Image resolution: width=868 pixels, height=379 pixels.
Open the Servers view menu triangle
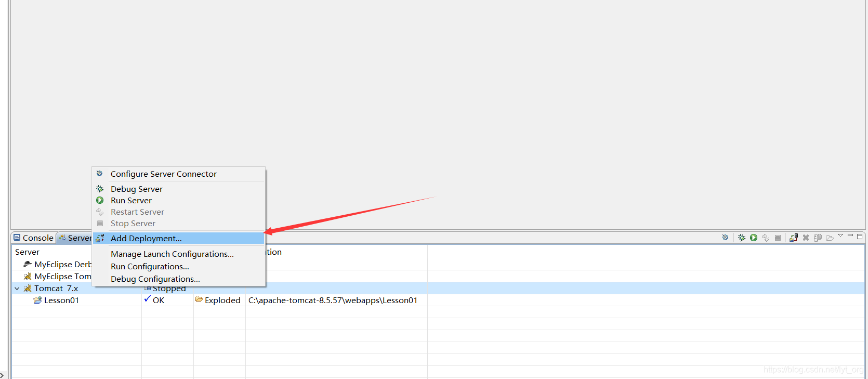tap(840, 236)
